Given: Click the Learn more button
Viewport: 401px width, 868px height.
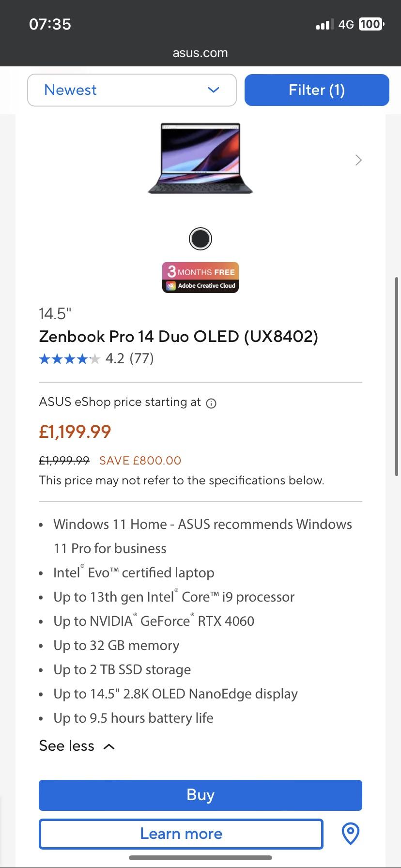Looking at the screenshot, I should click(181, 834).
